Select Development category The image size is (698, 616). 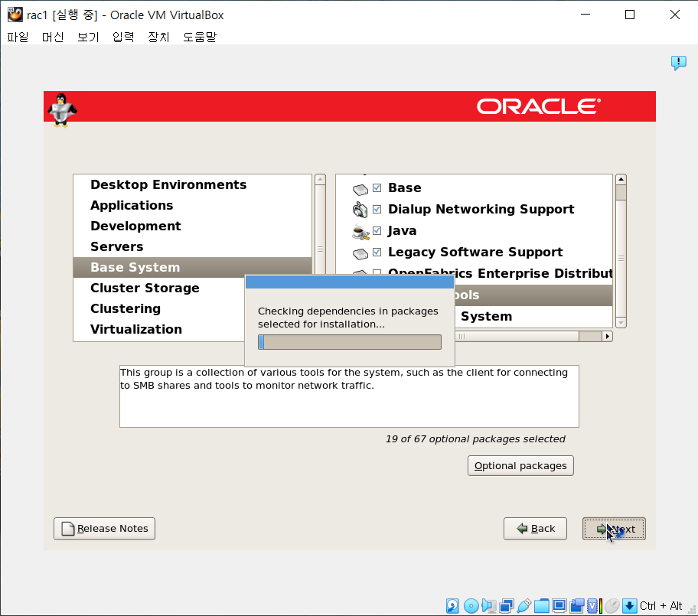coord(192,226)
